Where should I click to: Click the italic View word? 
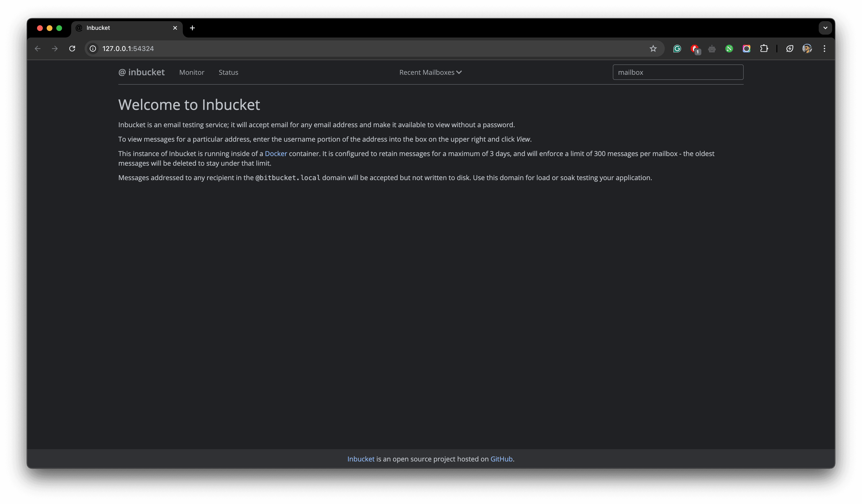click(523, 139)
